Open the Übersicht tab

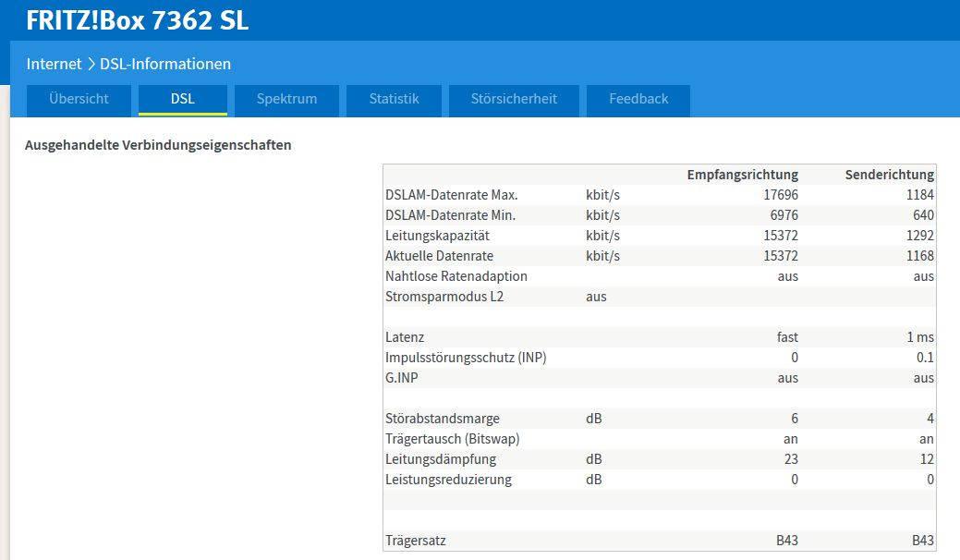pos(79,101)
